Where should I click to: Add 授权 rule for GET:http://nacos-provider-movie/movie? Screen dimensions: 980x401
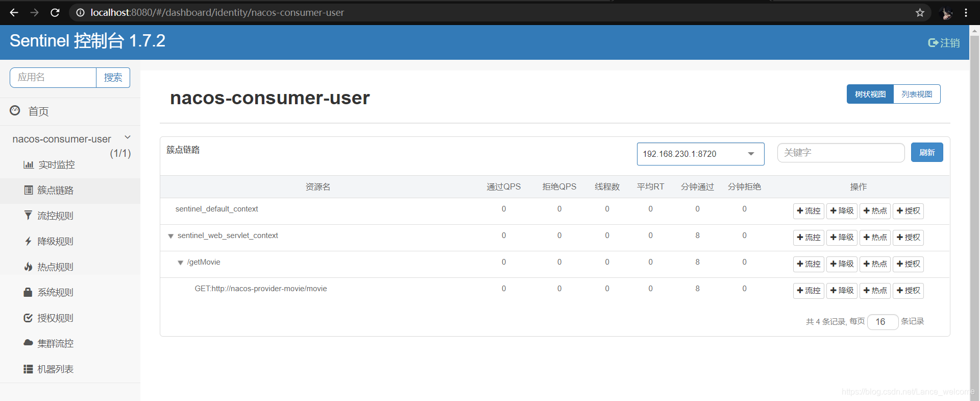click(908, 291)
